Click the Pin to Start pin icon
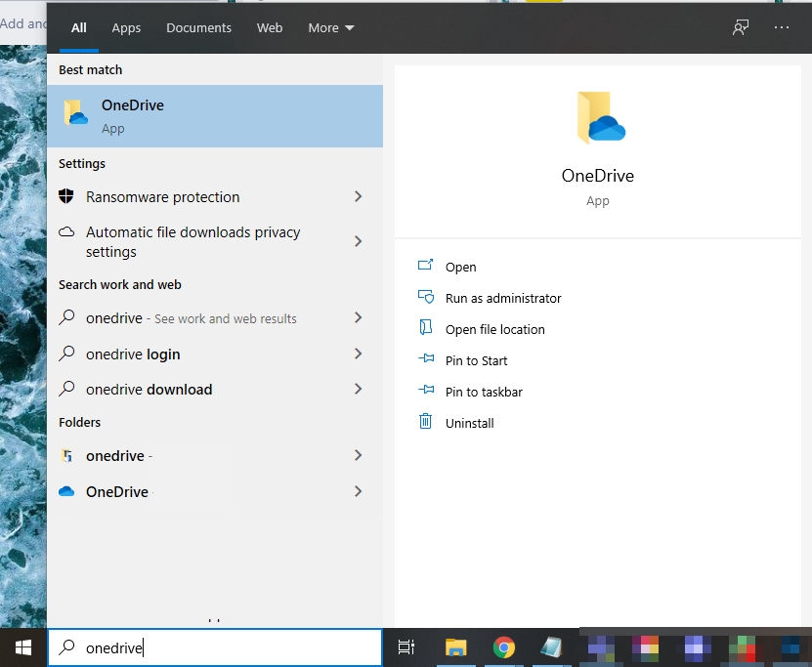The image size is (812, 667). (x=426, y=358)
